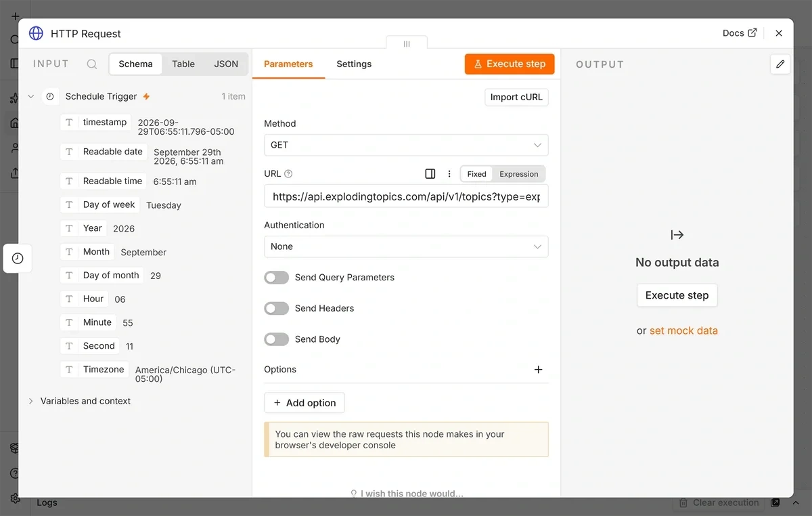Click inside the URL input field
This screenshot has width=812, height=516.
click(x=406, y=196)
